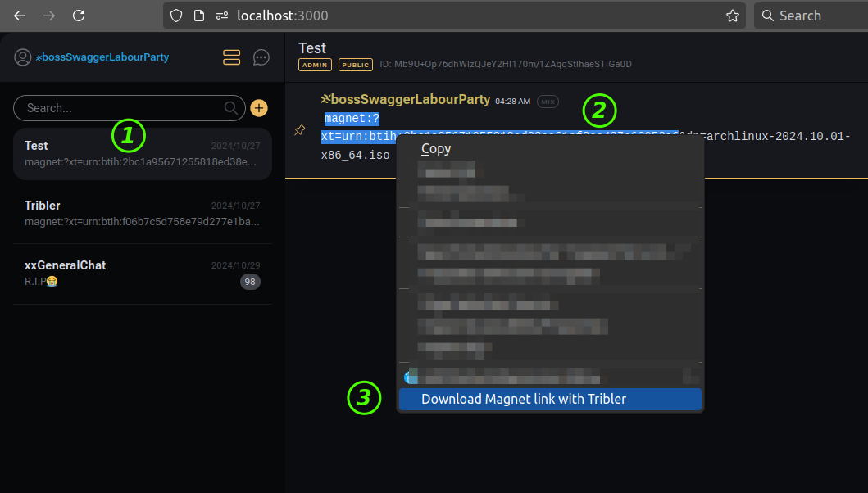Click the MIX badge on the message
The width and height of the screenshot is (868, 493).
[x=548, y=102]
